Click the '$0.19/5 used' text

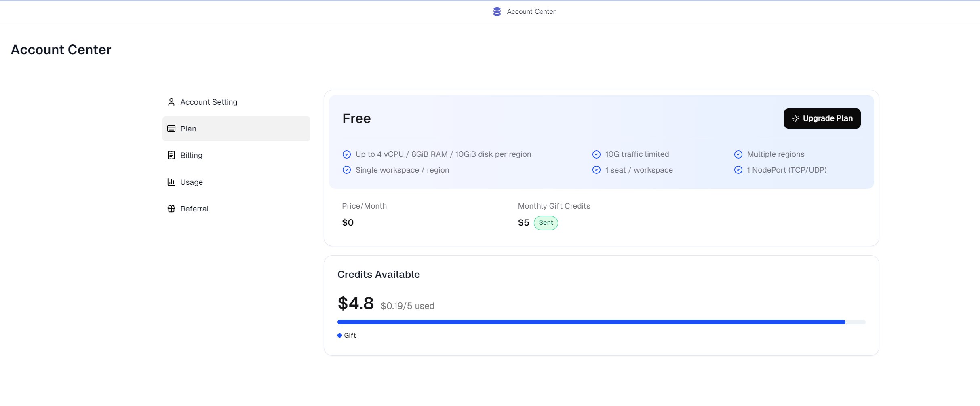pos(407,306)
